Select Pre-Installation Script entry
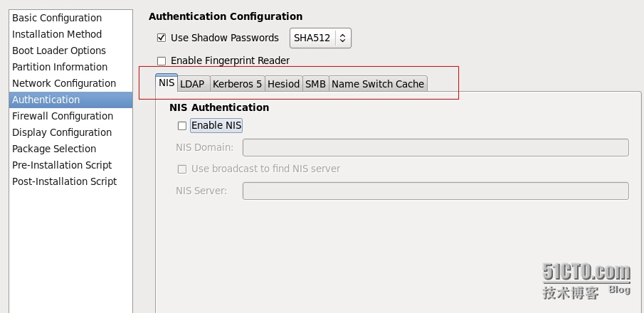Image resolution: width=644 pixels, height=313 pixels. coord(70,165)
